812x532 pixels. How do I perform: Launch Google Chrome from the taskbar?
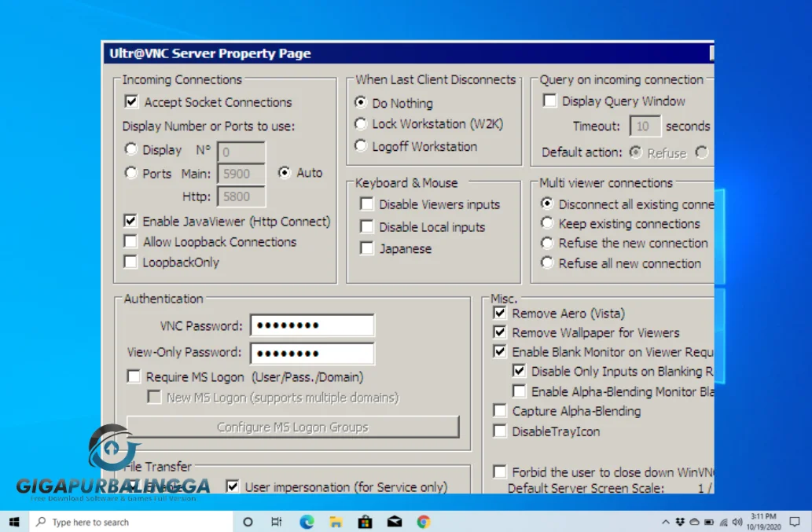(x=423, y=521)
